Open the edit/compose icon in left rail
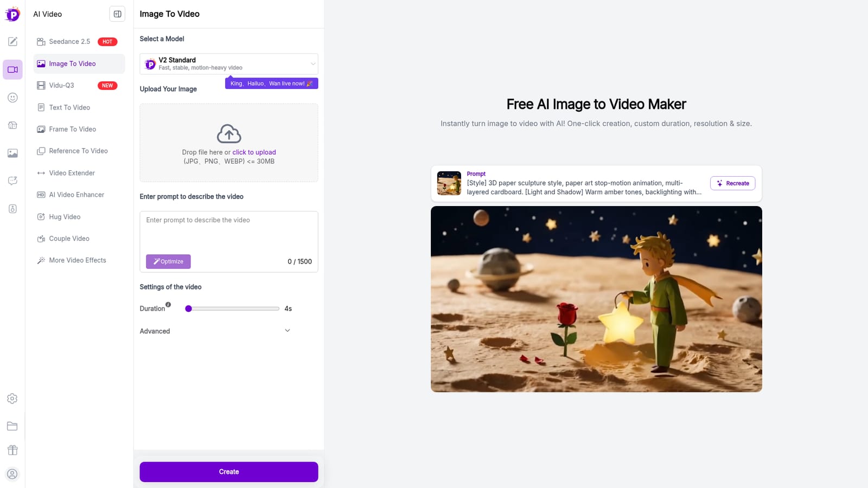Image resolution: width=868 pixels, height=488 pixels. [12, 42]
